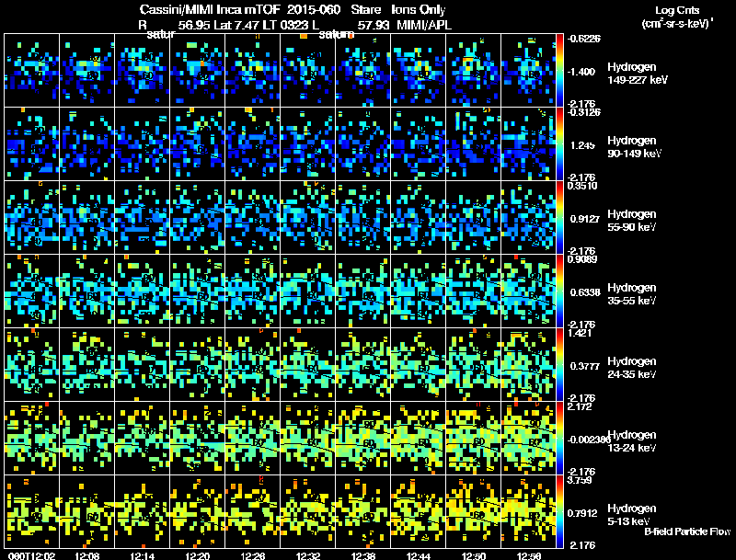Select the 35-55 keV image panel at 12:20
Viewport: 736px width, 560px height.
(198, 291)
